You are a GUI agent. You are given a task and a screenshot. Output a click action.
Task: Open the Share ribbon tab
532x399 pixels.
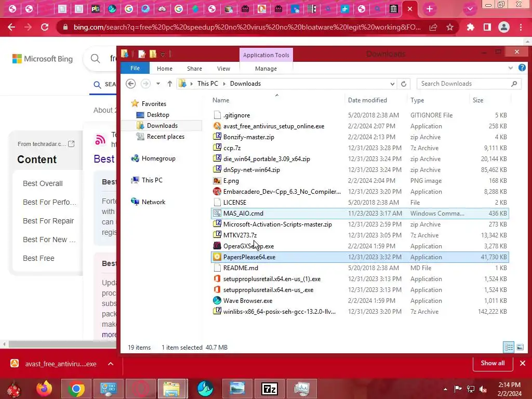pos(194,69)
